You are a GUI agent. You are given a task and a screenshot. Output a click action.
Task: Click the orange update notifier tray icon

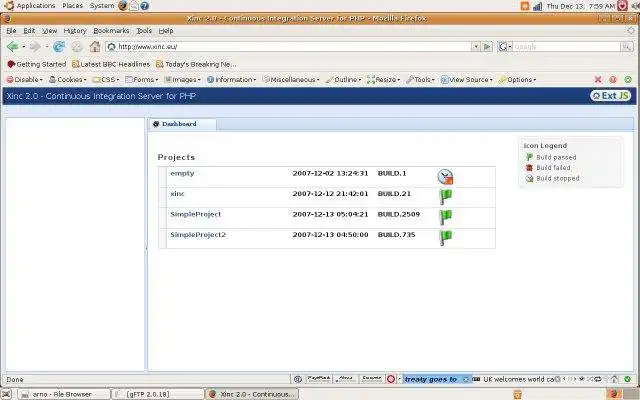[x=525, y=6]
